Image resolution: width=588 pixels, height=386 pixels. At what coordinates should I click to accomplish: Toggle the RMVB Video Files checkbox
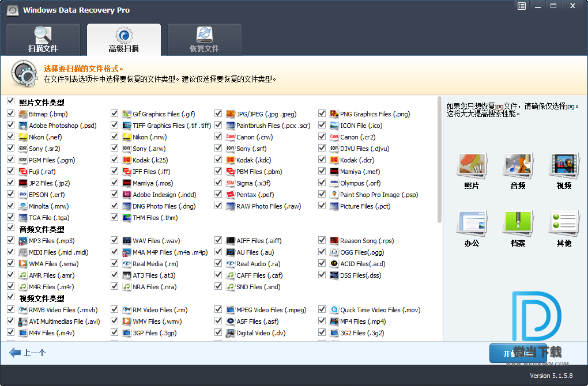10,309
